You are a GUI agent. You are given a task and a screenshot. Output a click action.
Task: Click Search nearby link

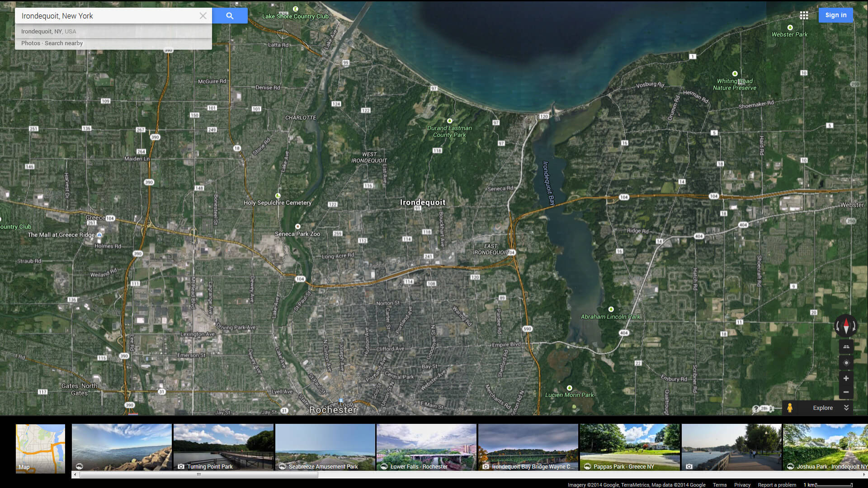64,43
